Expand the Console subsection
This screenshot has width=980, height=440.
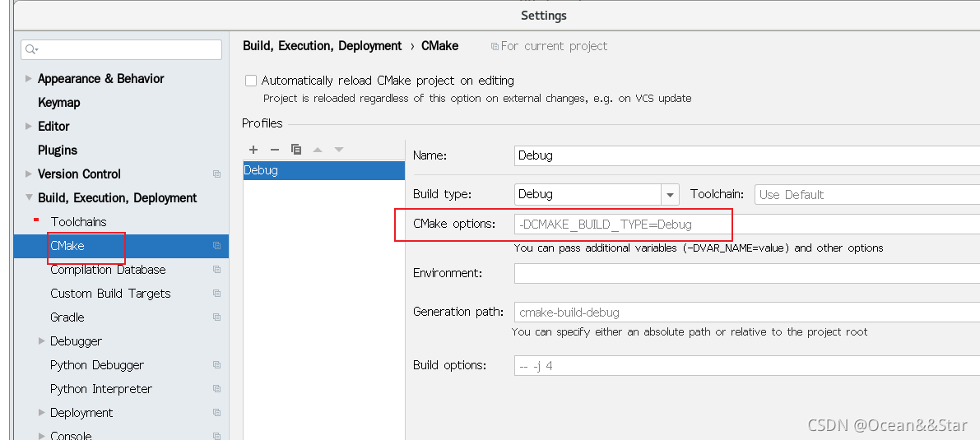pyautogui.click(x=42, y=436)
